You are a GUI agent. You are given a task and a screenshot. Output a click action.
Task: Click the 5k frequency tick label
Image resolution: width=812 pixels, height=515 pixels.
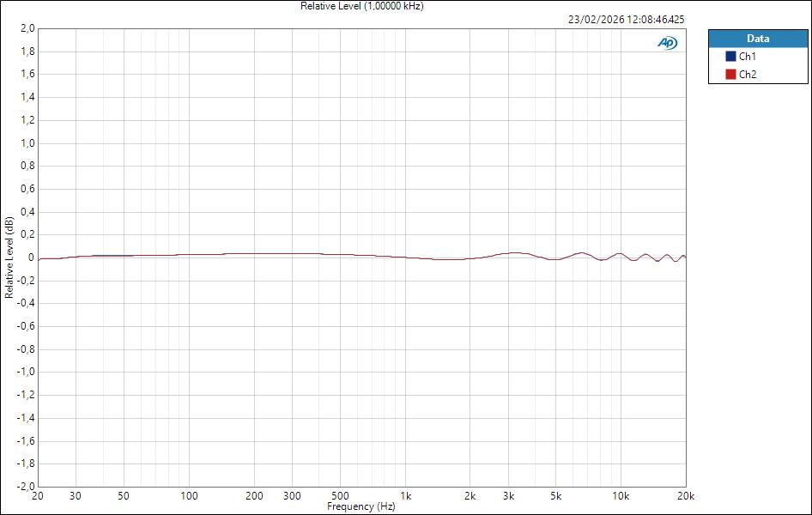coord(554,495)
